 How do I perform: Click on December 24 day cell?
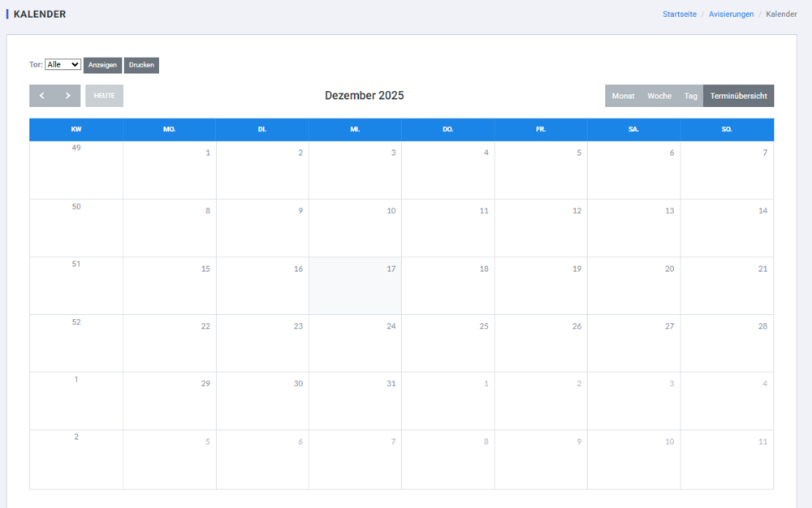point(356,343)
